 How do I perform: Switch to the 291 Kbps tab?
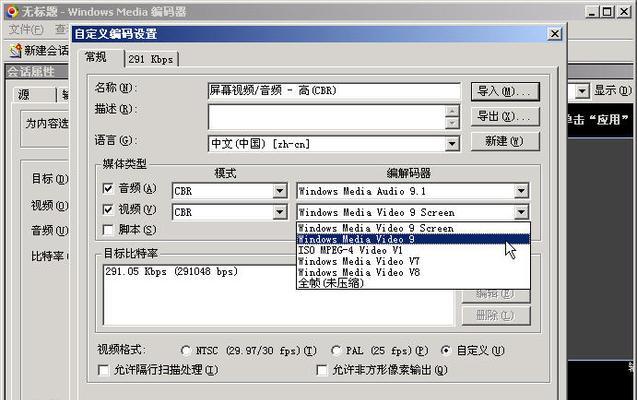151,59
